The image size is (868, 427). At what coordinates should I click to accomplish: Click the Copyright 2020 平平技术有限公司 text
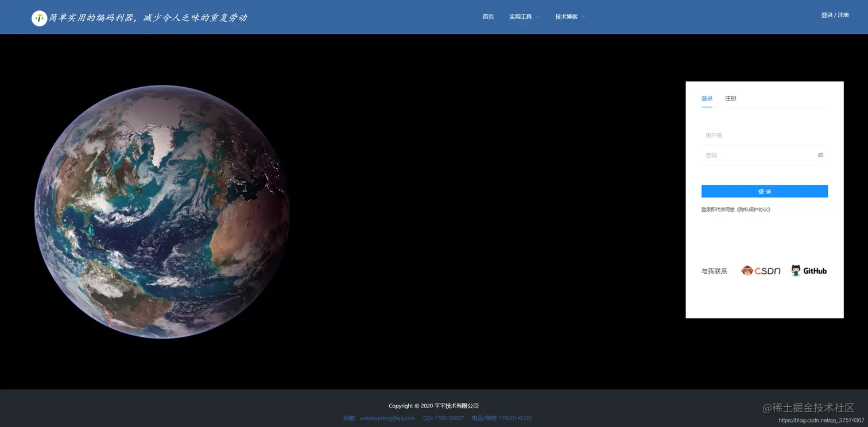click(x=433, y=406)
